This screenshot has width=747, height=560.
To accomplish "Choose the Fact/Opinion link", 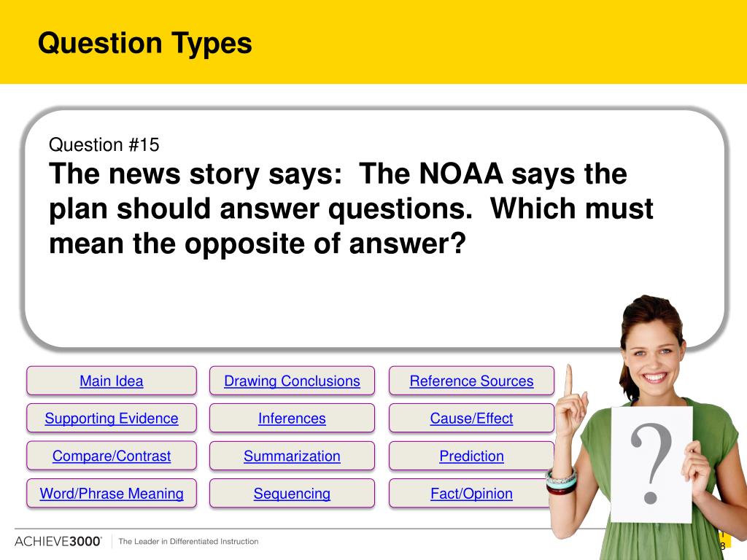I will pos(472,494).
